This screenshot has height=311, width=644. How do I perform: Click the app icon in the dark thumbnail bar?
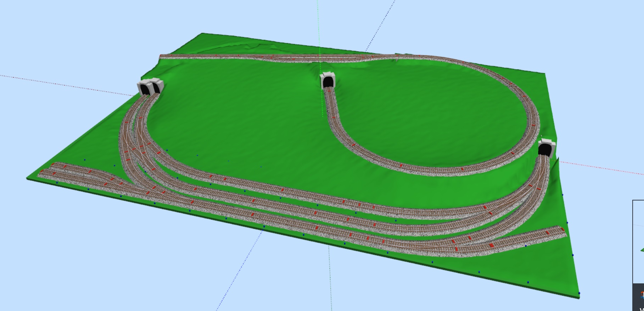641,296
